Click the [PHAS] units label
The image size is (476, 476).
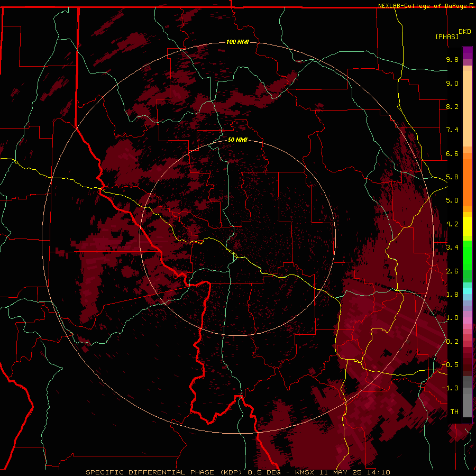point(447,36)
